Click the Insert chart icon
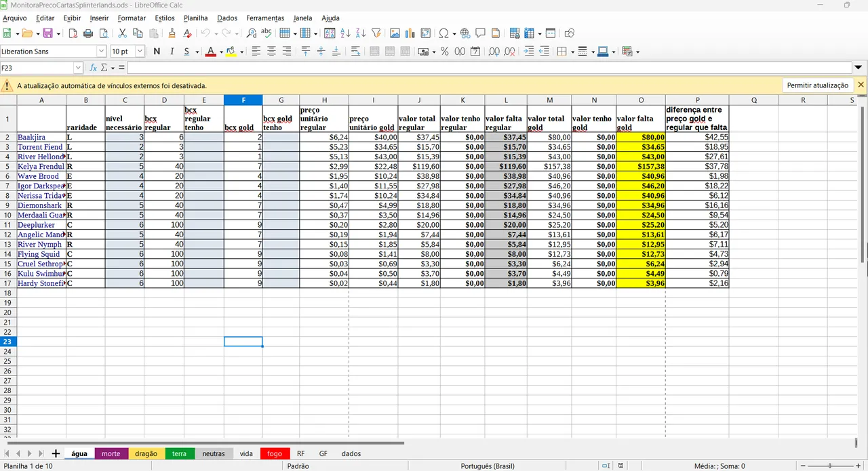 [x=410, y=33]
